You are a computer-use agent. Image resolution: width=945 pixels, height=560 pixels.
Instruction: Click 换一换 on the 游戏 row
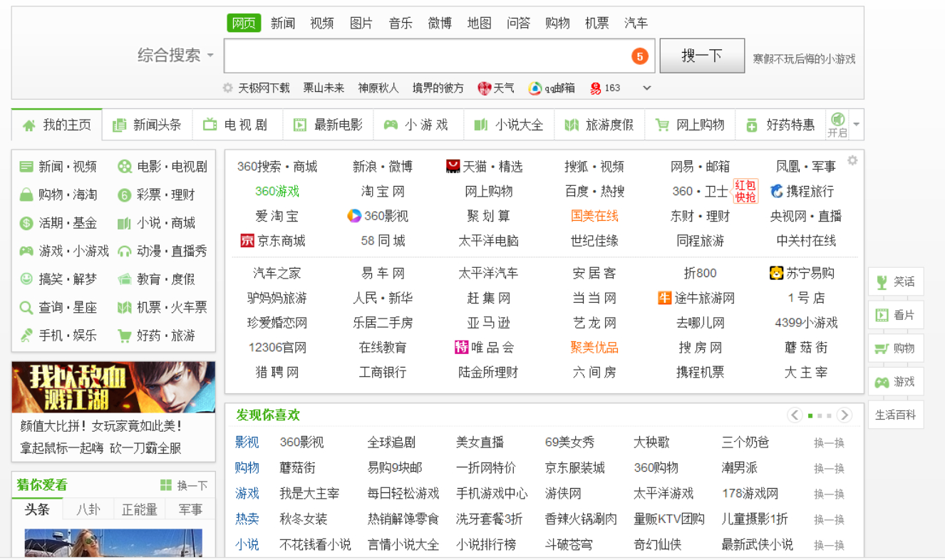(829, 494)
